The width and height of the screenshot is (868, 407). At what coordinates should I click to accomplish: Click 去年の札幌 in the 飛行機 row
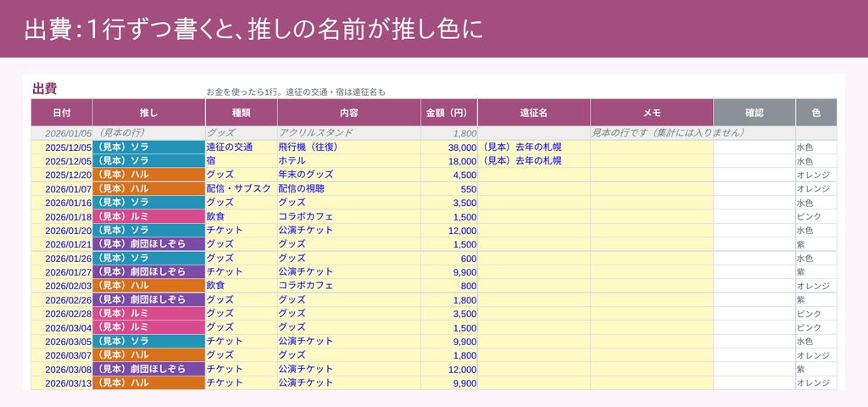[534, 148]
